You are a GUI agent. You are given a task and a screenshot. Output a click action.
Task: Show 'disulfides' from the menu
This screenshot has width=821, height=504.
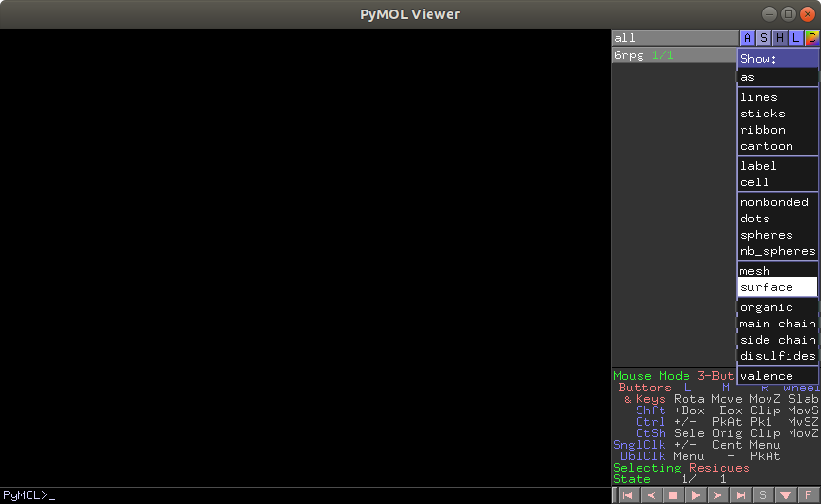tap(777, 356)
